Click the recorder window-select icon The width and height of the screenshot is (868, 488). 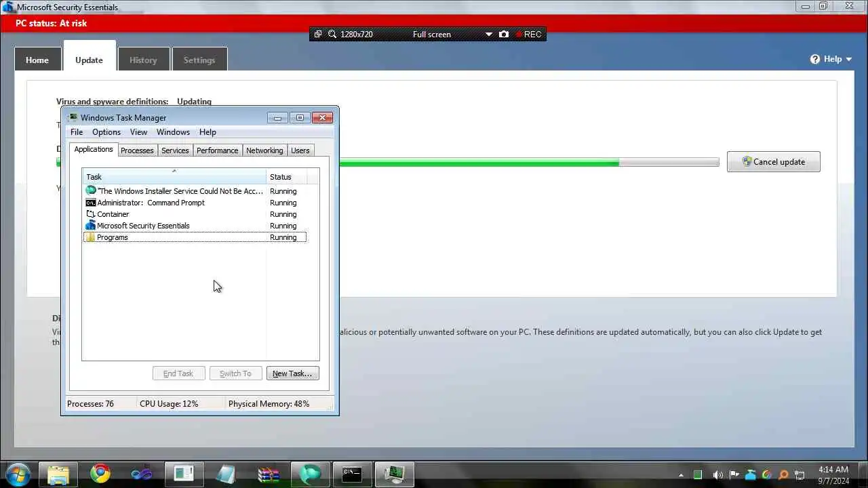click(319, 34)
